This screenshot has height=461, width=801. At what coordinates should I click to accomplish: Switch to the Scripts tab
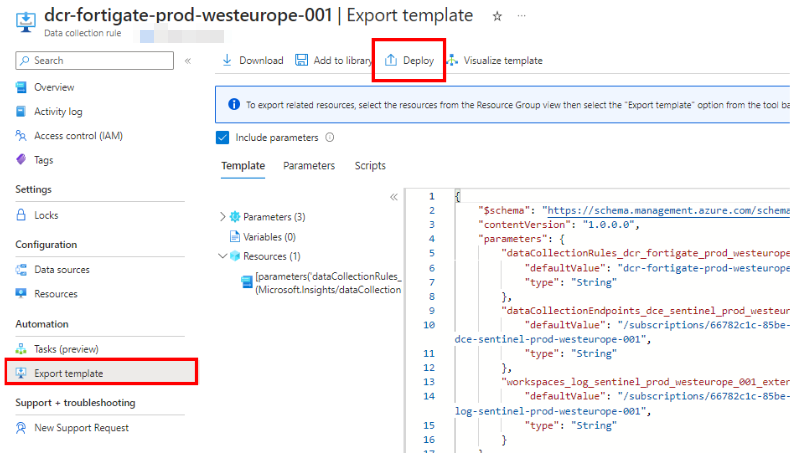(x=370, y=166)
